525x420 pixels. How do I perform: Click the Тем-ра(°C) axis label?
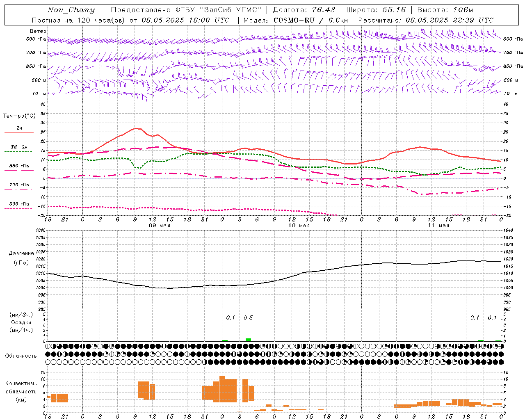pyautogui.click(x=19, y=116)
